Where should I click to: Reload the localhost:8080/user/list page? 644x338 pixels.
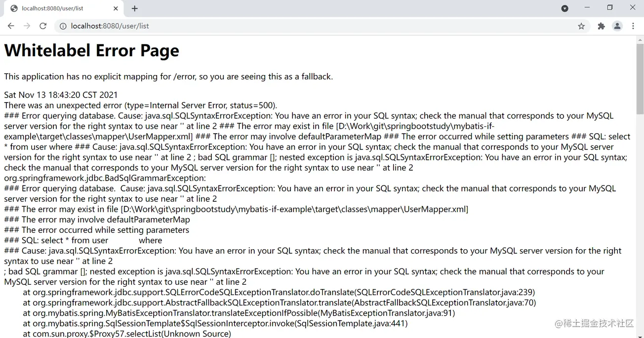point(43,26)
